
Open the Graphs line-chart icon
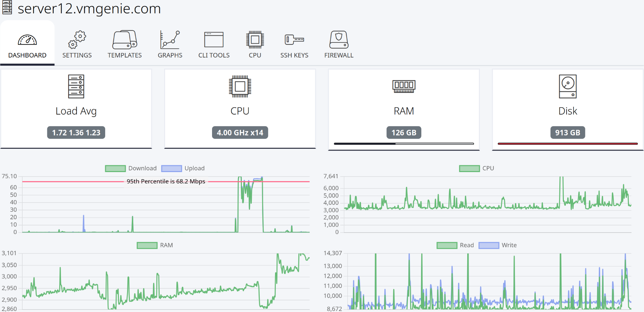(x=170, y=40)
